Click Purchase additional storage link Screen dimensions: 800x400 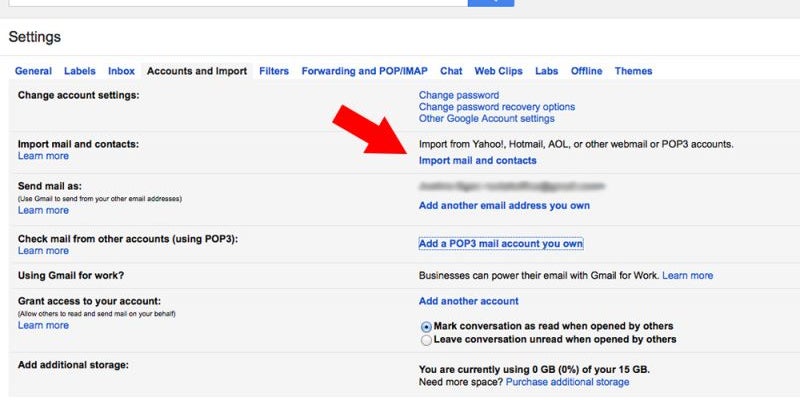point(567,382)
